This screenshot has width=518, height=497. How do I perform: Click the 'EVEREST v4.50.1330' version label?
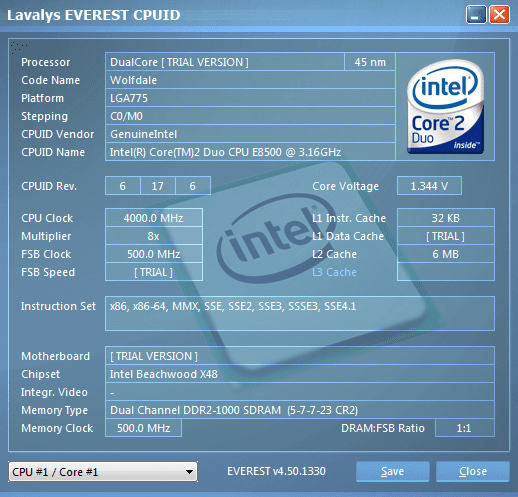coord(276,471)
